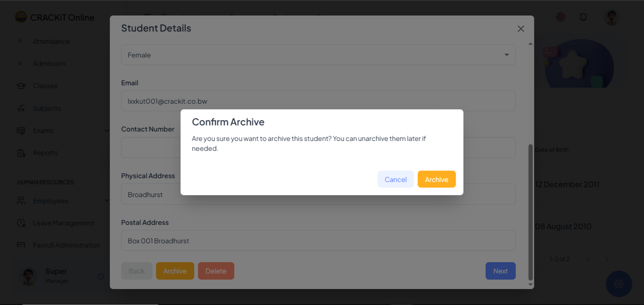
Task: Click the Email input field
Action: (318, 101)
